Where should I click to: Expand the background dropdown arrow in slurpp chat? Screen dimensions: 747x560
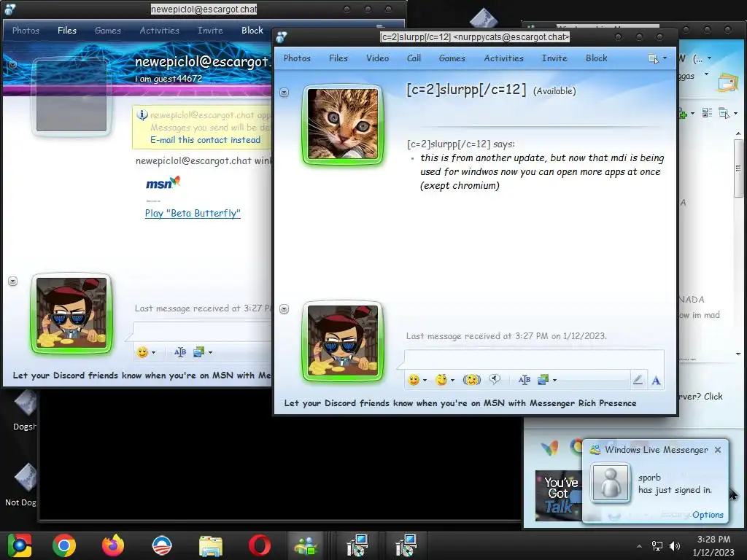click(x=554, y=381)
